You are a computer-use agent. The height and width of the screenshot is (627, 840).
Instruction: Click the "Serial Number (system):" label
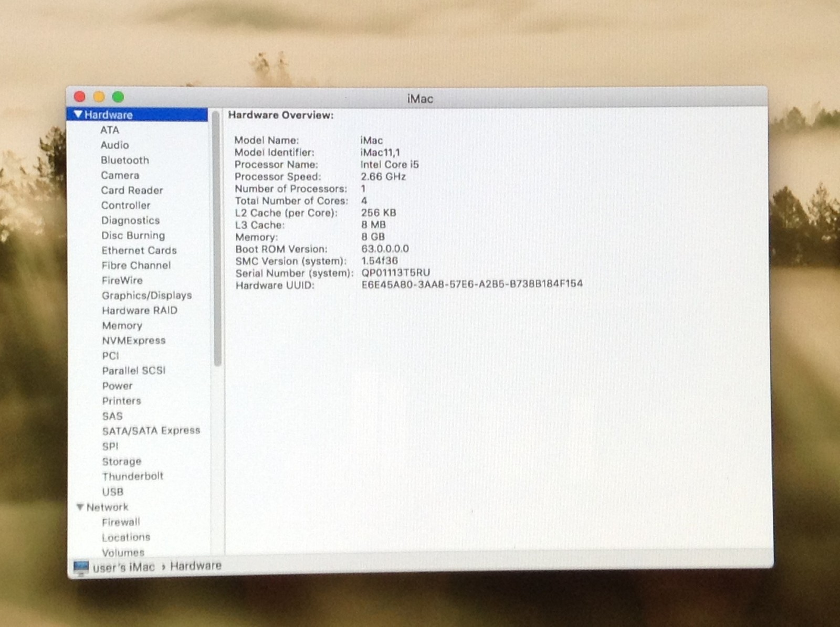click(294, 273)
